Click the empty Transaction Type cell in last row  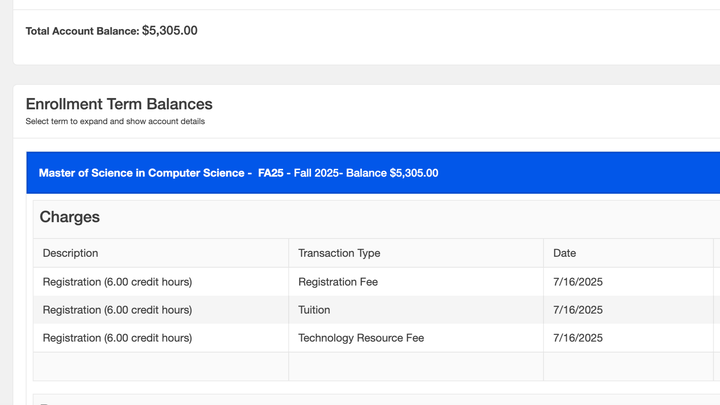point(415,366)
